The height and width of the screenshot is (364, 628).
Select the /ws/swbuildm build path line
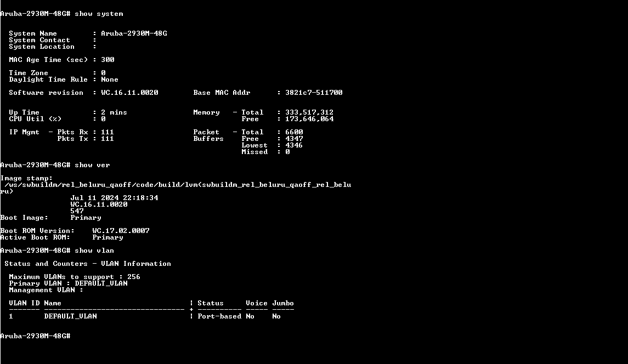pyautogui.click(x=178, y=185)
